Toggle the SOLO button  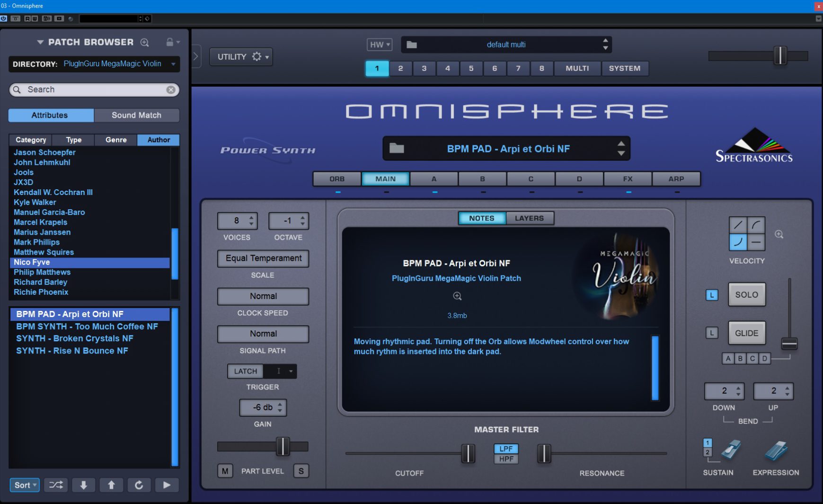pos(746,295)
